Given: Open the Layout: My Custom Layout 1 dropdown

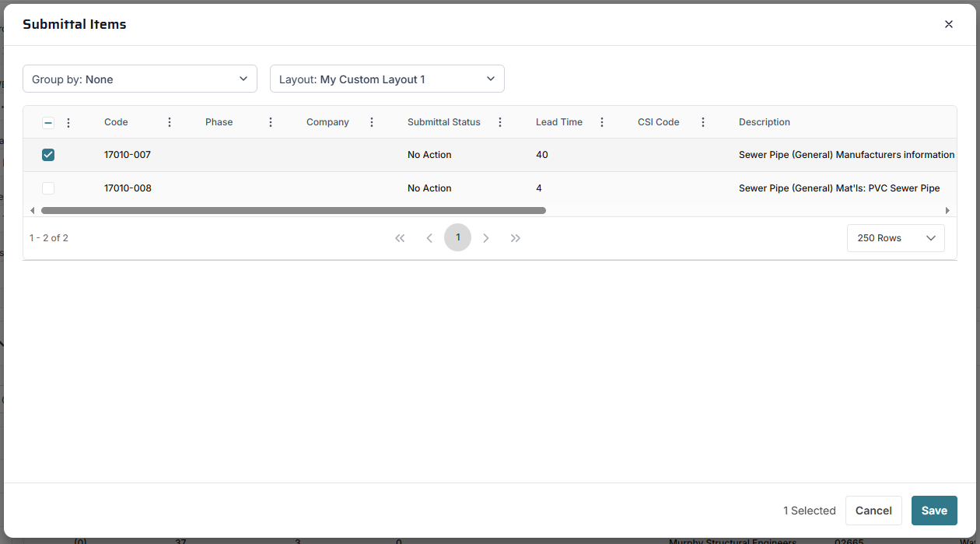Looking at the screenshot, I should click(x=387, y=79).
